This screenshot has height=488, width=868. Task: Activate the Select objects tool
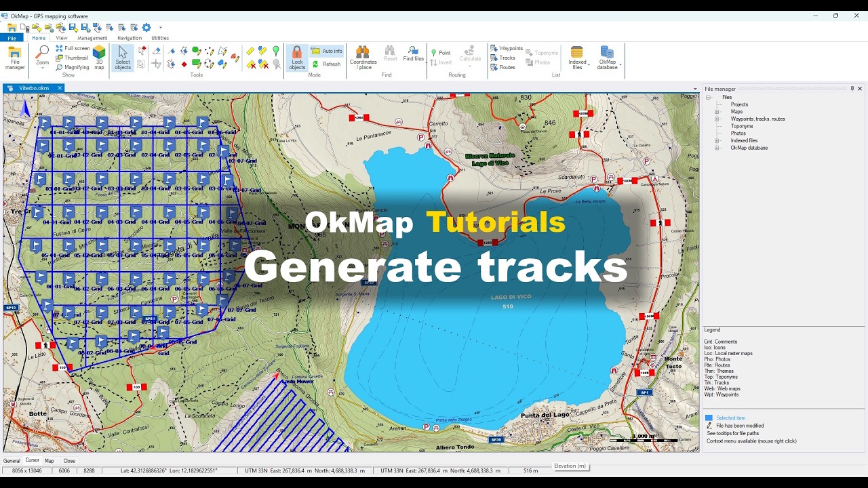click(123, 58)
